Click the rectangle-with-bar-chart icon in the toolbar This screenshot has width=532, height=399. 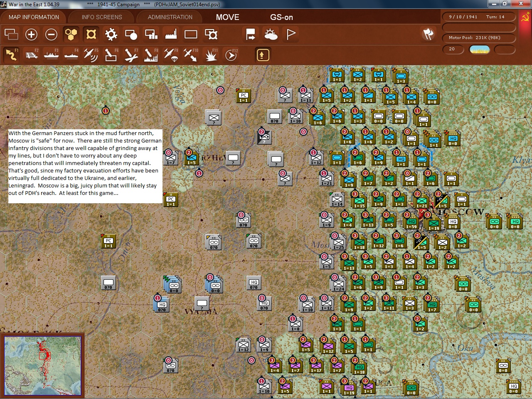point(151,34)
